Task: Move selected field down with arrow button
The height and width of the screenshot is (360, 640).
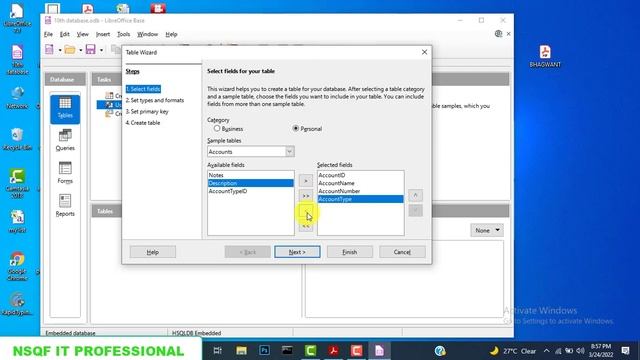Action: [x=416, y=211]
